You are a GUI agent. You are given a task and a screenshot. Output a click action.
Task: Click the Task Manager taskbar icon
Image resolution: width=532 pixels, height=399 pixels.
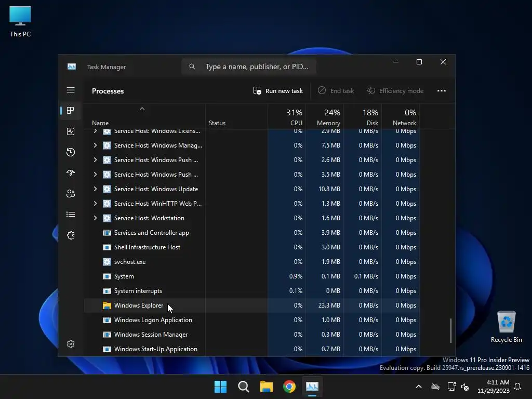312,387
